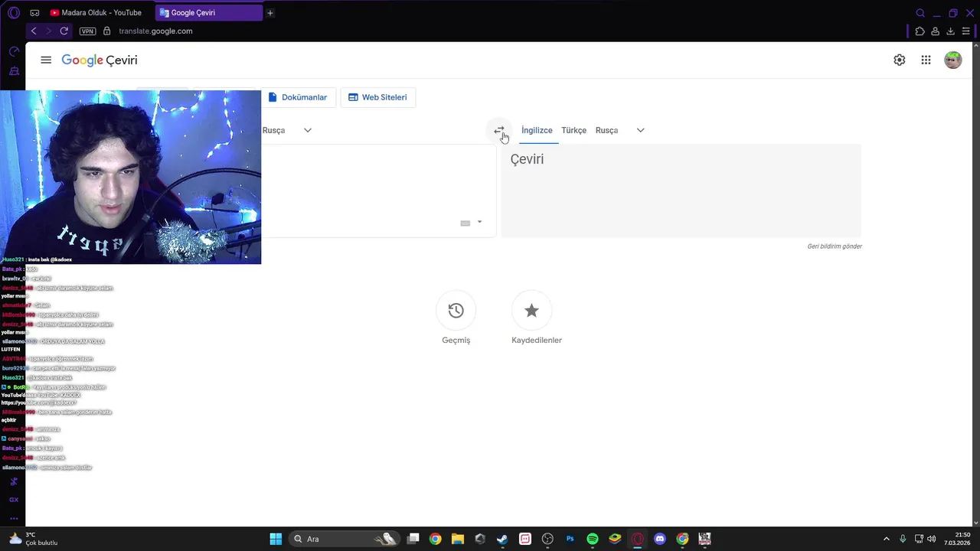Select Rusça as target language
This screenshot has width=980, height=551.
[606, 130]
